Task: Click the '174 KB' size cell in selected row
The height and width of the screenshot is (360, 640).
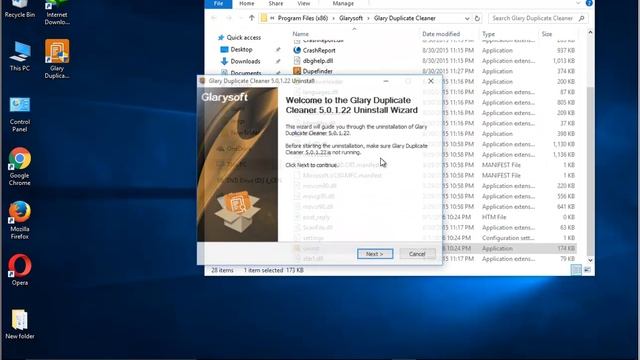Action: (566, 248)
